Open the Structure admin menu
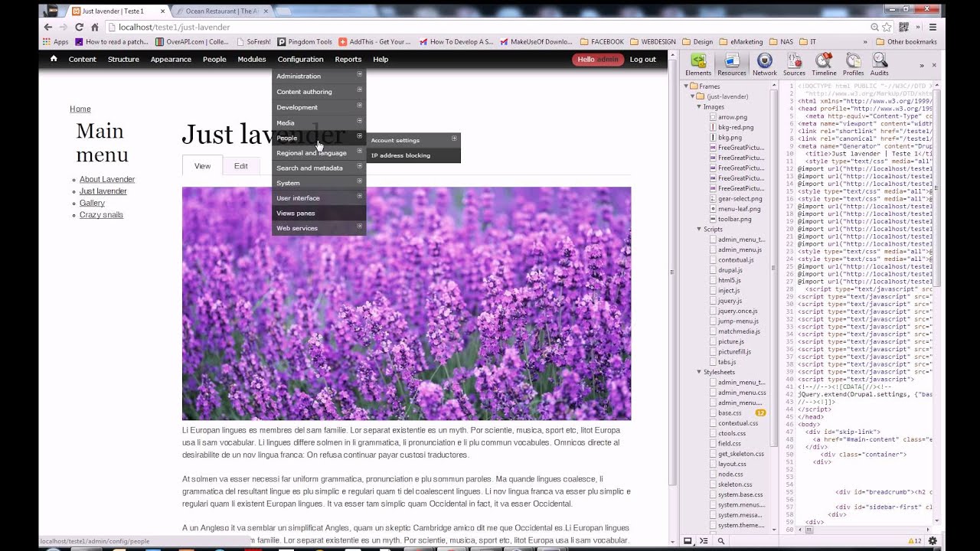This screenshot has width=980, height=551. 123,59
